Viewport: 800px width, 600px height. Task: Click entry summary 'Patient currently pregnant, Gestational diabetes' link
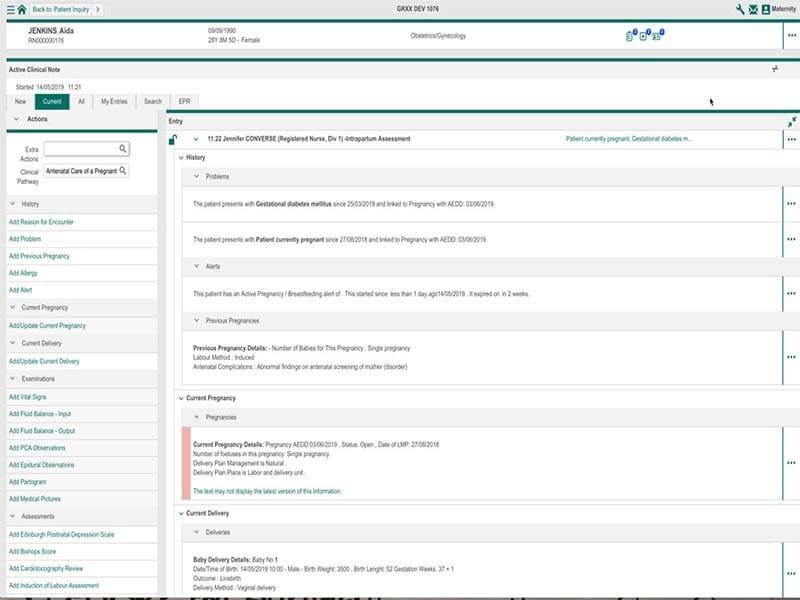pyautogui.click(x=629, y=139)
